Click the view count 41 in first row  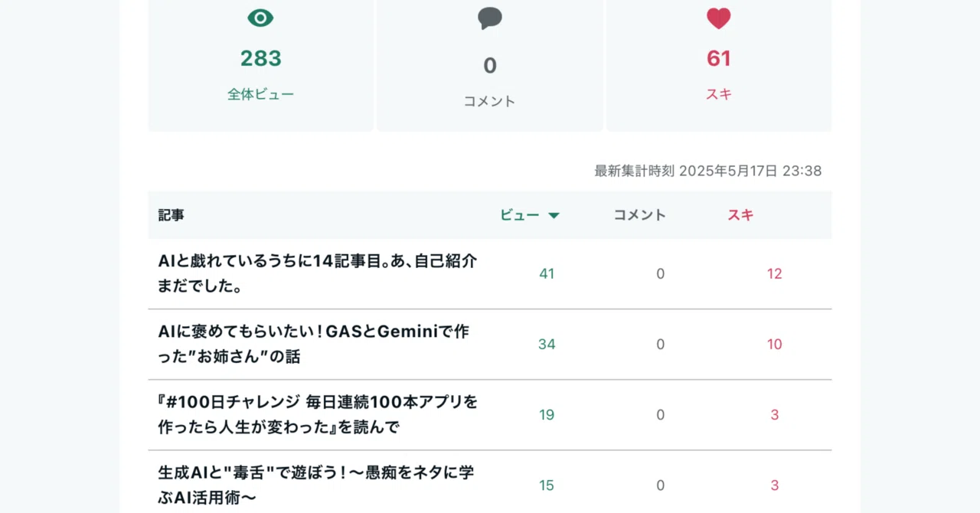pos(547,274)
